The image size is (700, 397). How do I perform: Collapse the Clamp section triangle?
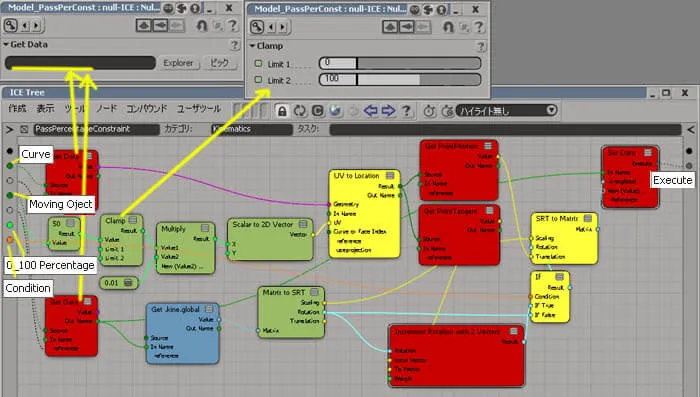[x=252, y=46]
